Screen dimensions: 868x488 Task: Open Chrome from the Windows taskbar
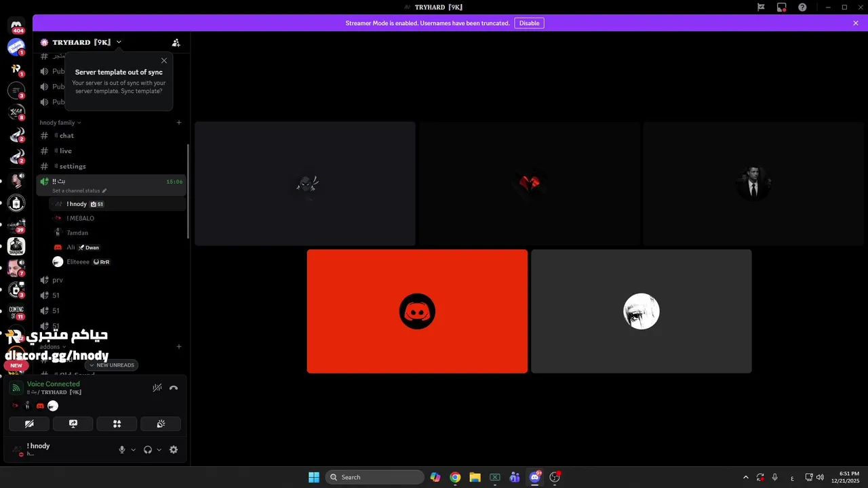tap(455, 477)
